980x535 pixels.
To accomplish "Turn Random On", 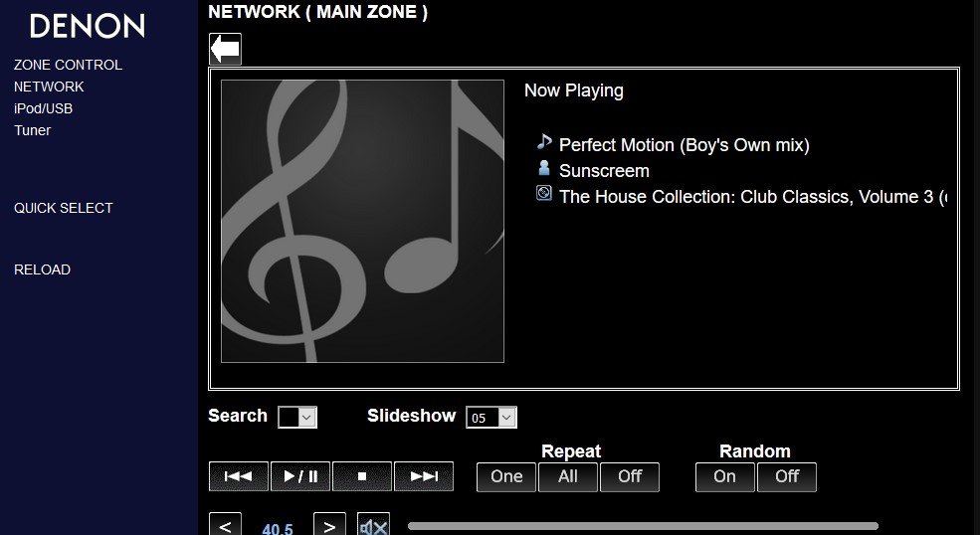I will [725, 477].
